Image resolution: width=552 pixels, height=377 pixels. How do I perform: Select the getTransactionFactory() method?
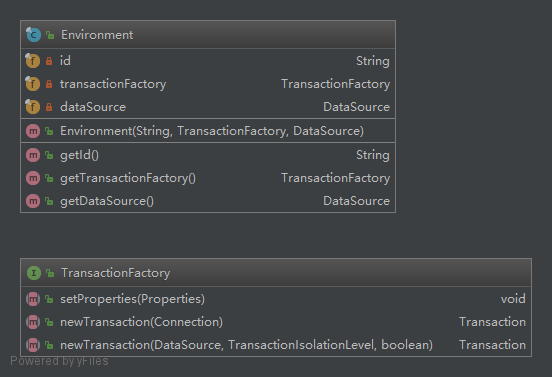[x=208, y=178]
